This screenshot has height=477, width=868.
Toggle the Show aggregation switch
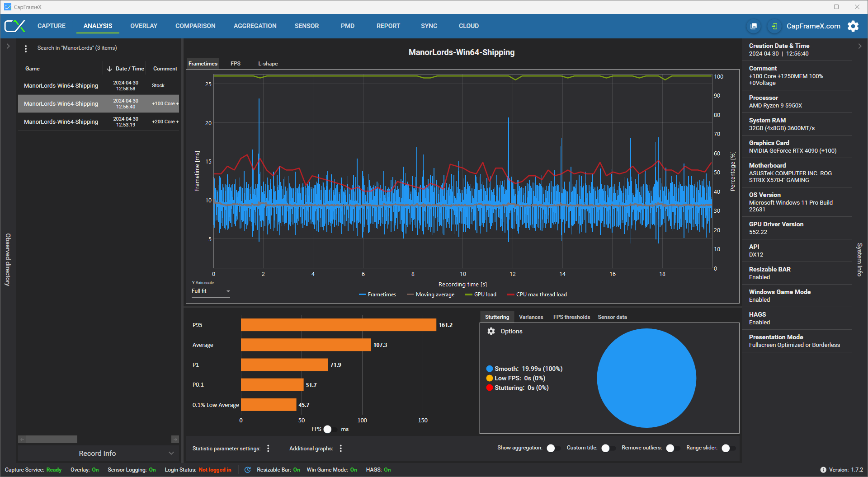[553, 448]
